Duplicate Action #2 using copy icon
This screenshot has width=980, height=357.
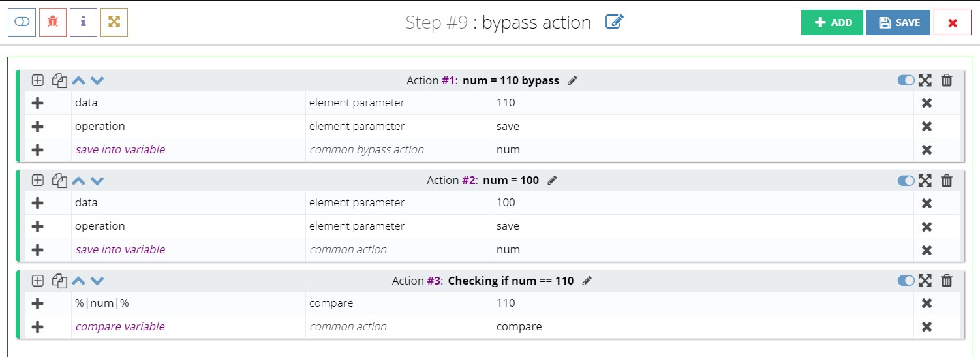pos(59,181)
